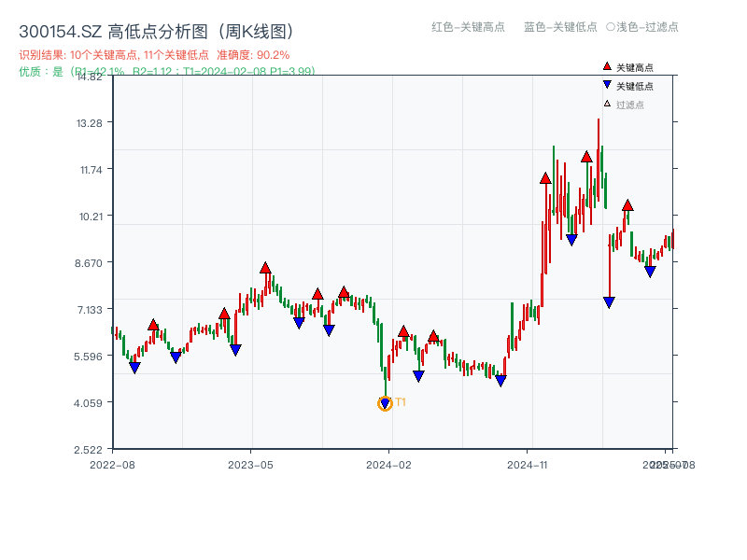Viewport: 747px width, 560px height.
Task: Click the red 识别结果 summary line
Action: tap(154, 55)
